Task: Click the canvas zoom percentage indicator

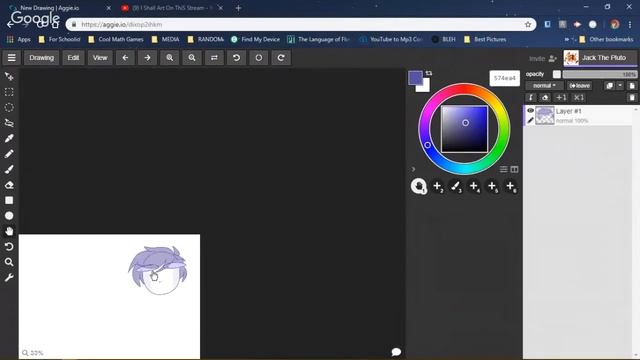Action: tap(33, 353)
